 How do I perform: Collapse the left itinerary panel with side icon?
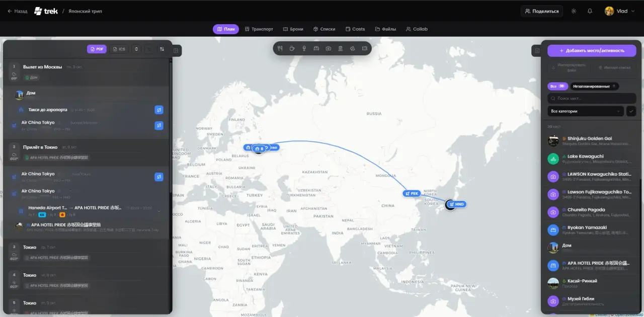176,50
